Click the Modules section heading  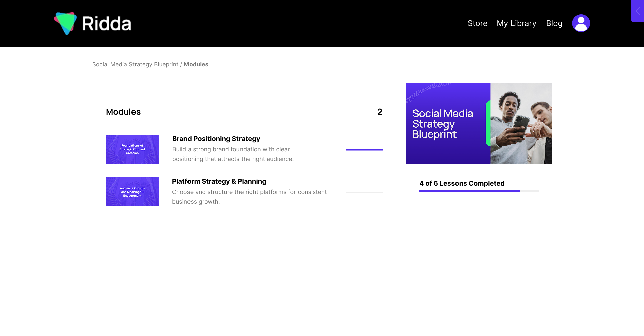[123, 112]
